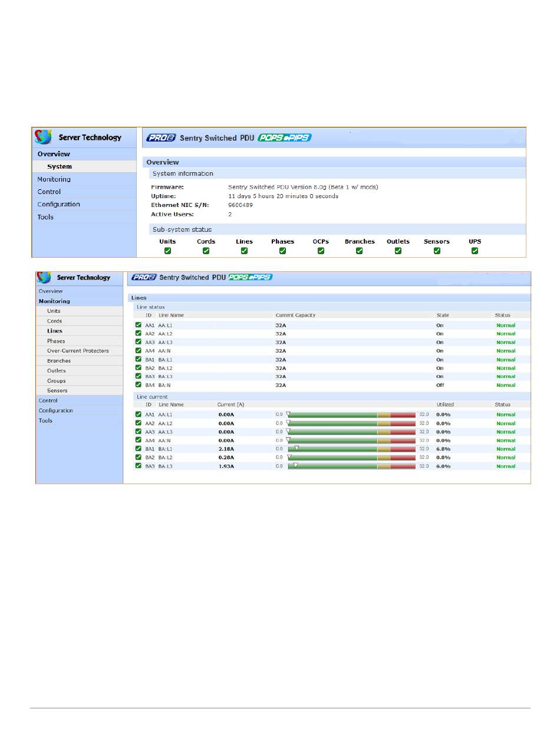Select Sensors under Monitoring menu
The height and width of the screenshot is (736, 560).
[80, 390]
